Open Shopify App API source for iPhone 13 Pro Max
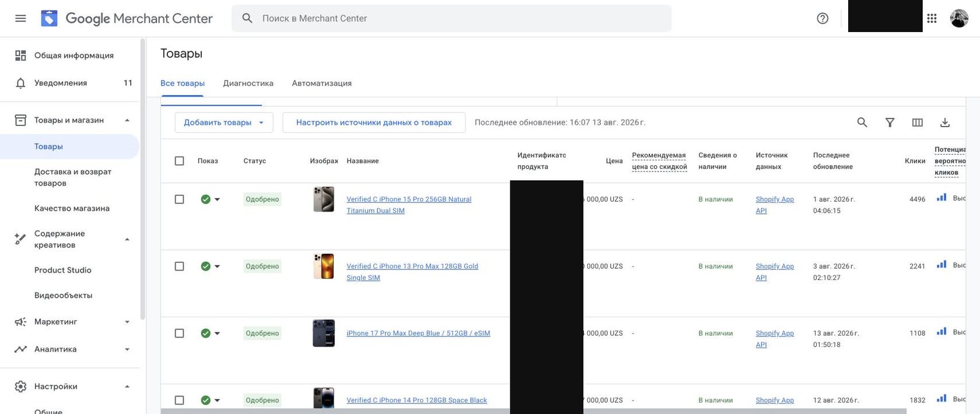This screenshot has width=980, height=414. coord(775,272)
